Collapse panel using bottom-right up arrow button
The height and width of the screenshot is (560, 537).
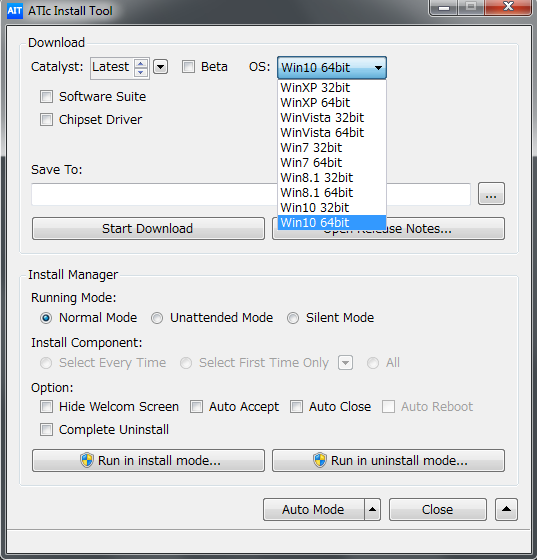pos(506,510)
